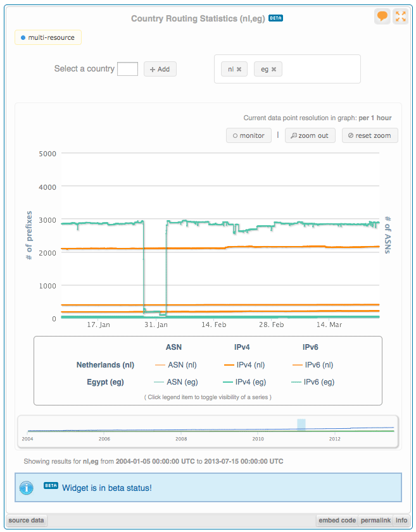Click the Select a country input field
The height and width of the screenshot is (532, 416).
coord(127,69)
